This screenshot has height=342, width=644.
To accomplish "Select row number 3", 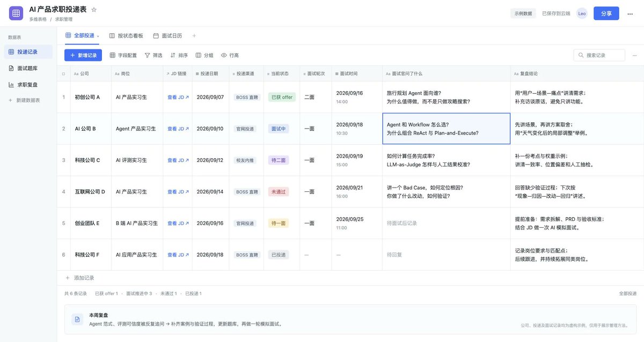I will (x=63, y=160).
